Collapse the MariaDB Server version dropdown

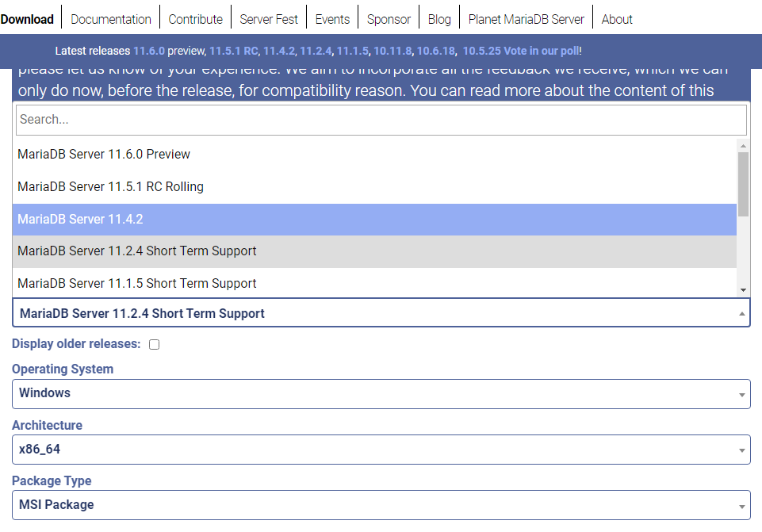[x=381, y=314]
